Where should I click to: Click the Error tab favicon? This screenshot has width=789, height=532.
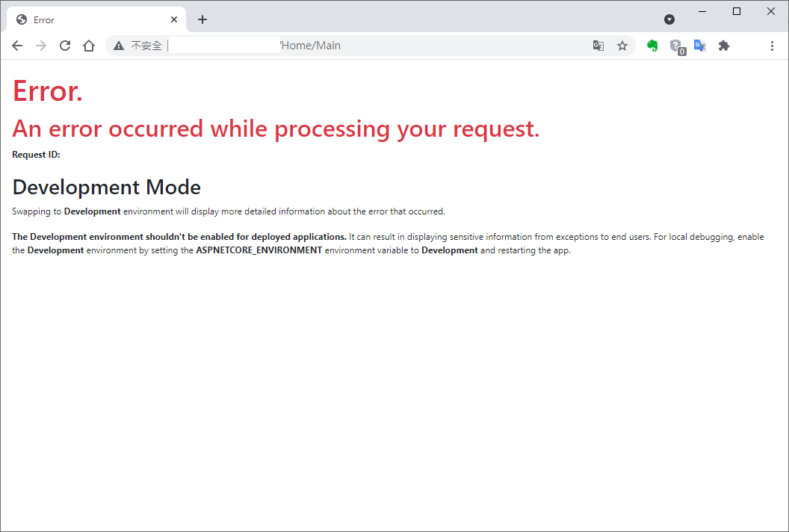pos(22,19)
